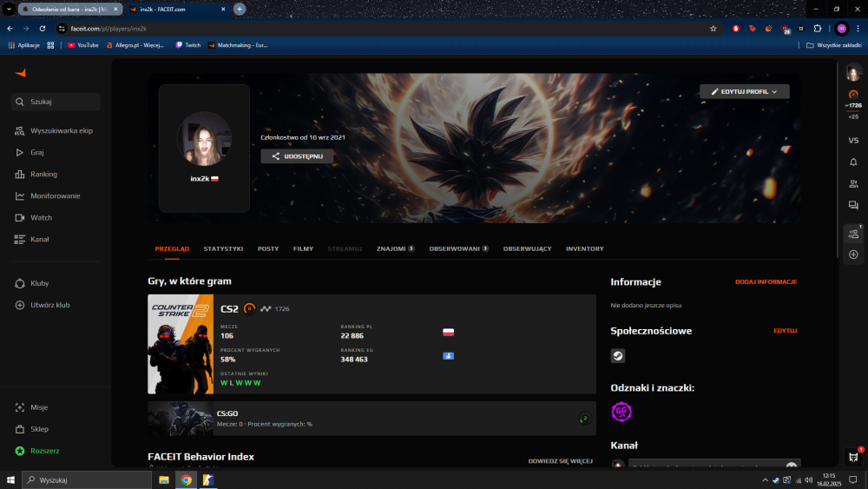Go back in browser
This screenshot has width=868, height=489.
tap(10, 29)
